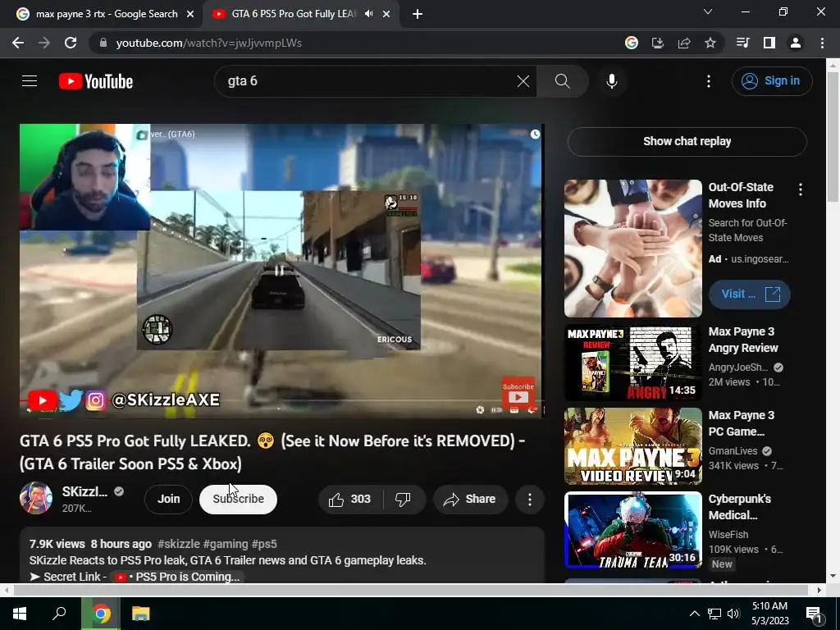Open the #ps5 hashtag
This screenshot has height=630, width=840.
(264, 544)
